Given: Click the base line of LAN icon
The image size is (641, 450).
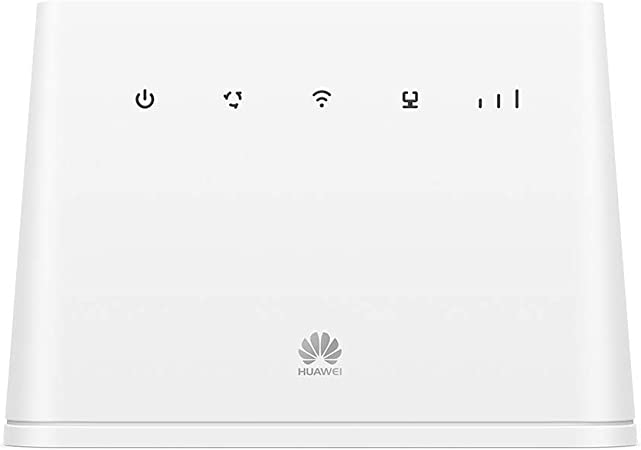Looking at the screenshot, I should coord(410,106).
